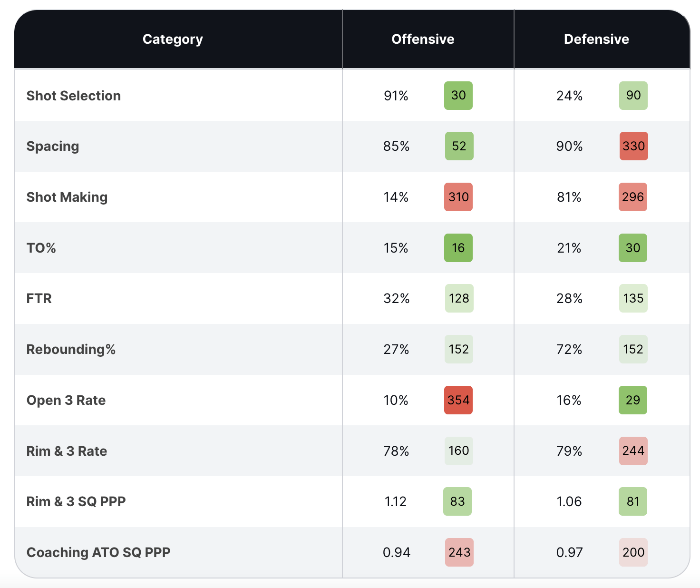
Task: Select the Shot Making row label
Action: click(x=67, y=197)
